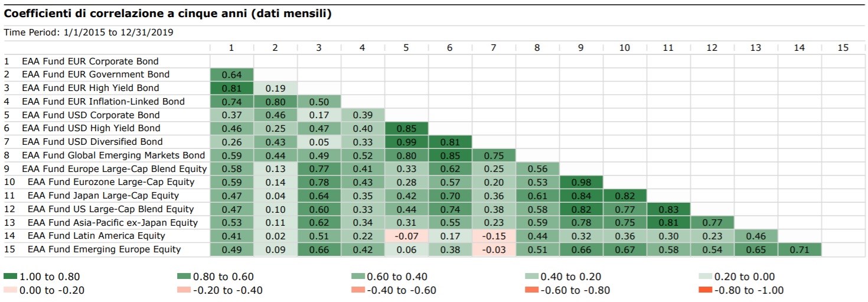Viewport: 868px width, 302px height.
Task: Click the EAA Fund Japan Large-Cap Equity row
Action: [x=103, y=196]
